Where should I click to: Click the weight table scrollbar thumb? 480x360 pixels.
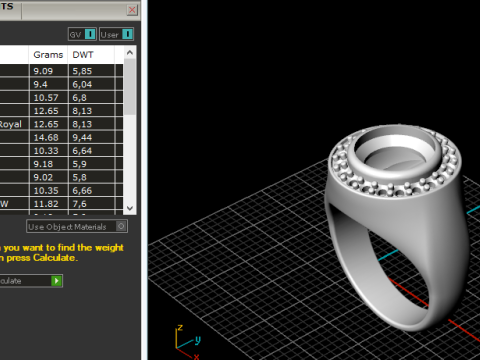[x=130, y=87]
